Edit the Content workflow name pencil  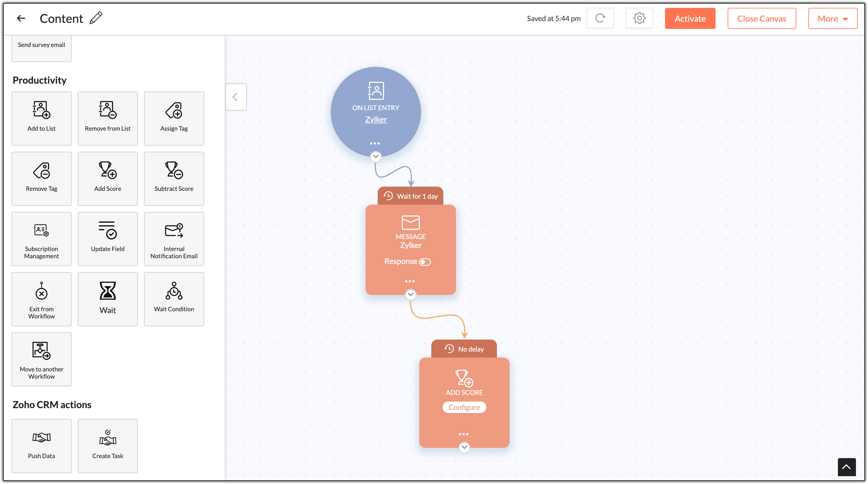pyautogui.click(x=96, y=18)
